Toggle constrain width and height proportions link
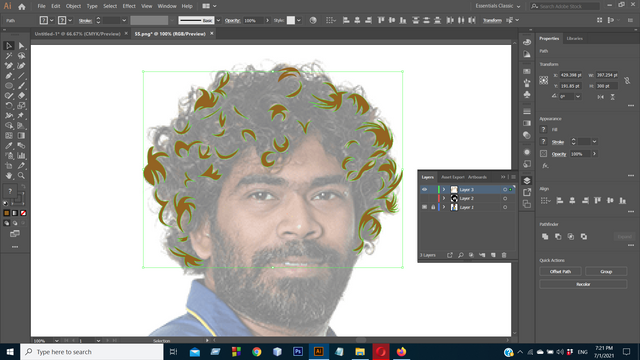 click(627, 80)
